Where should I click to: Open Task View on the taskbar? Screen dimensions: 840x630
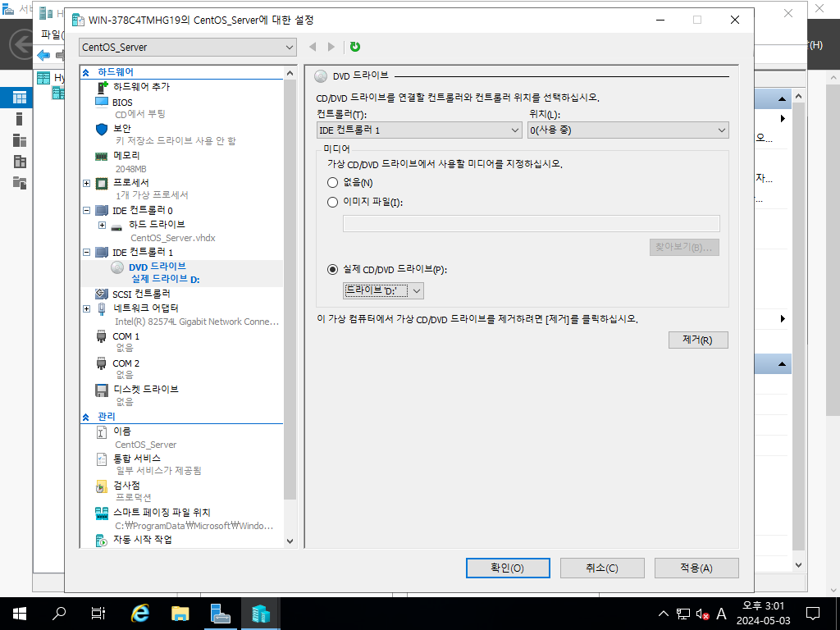[98, 614]
